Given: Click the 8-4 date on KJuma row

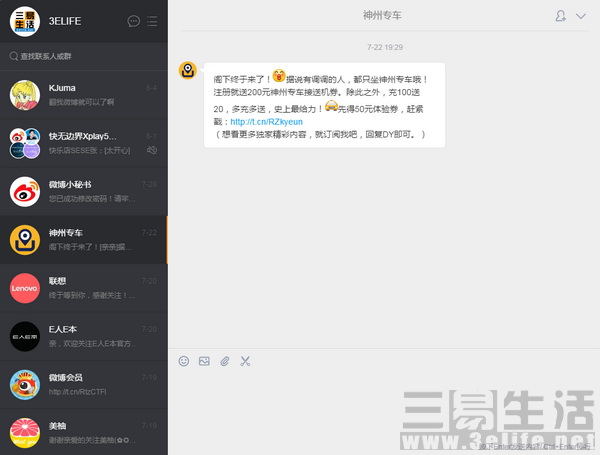Looking at the screenshot, I should [151, 88].
